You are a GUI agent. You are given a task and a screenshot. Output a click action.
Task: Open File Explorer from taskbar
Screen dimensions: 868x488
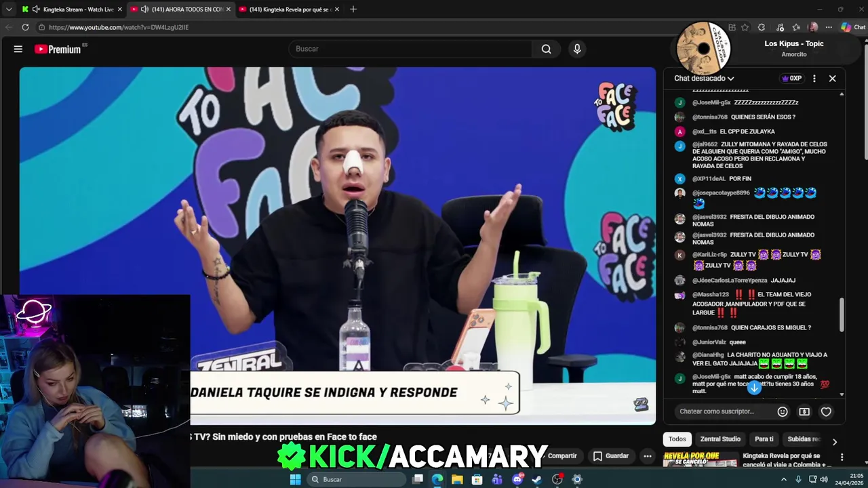(457, 479)
